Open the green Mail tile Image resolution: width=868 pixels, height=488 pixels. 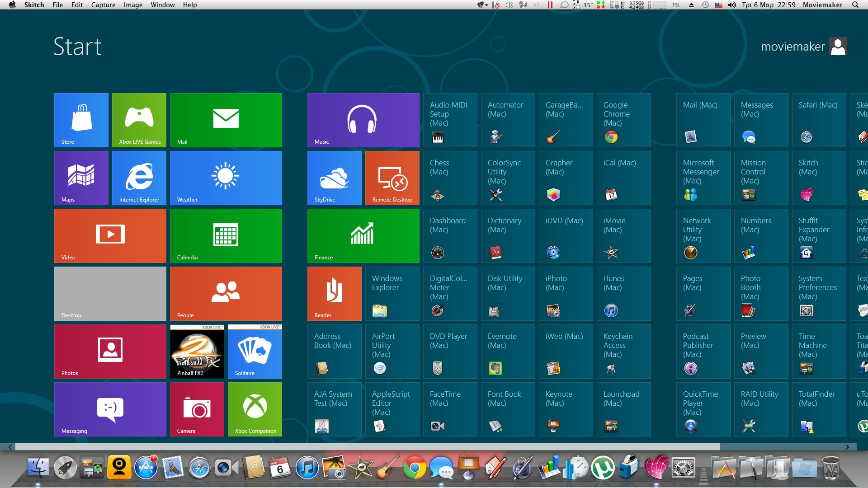pyautogui.click(x=226, y=120)
